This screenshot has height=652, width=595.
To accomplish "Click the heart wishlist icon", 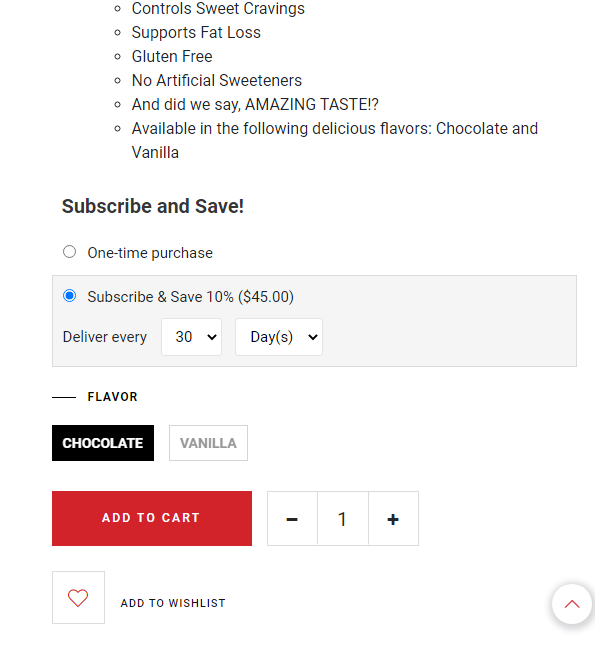I will pos(78,598).
